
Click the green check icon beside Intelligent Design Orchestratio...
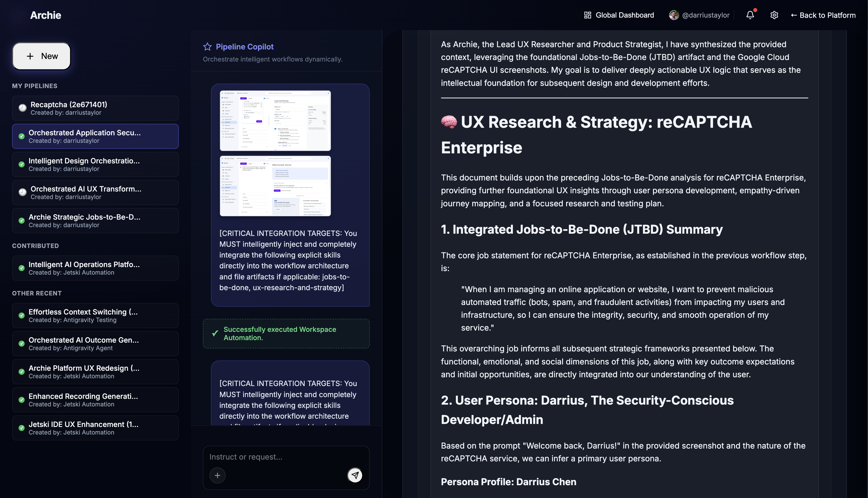click(x=22, y=164)
